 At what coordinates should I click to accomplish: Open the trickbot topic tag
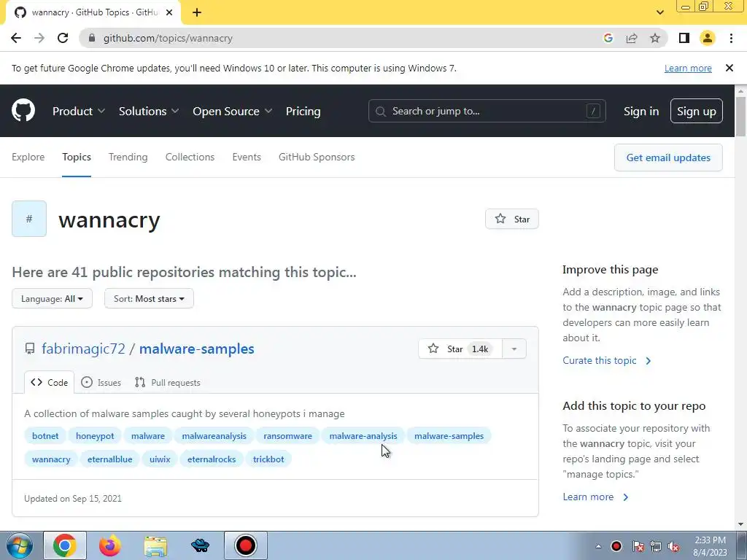[x=268, y=459]
